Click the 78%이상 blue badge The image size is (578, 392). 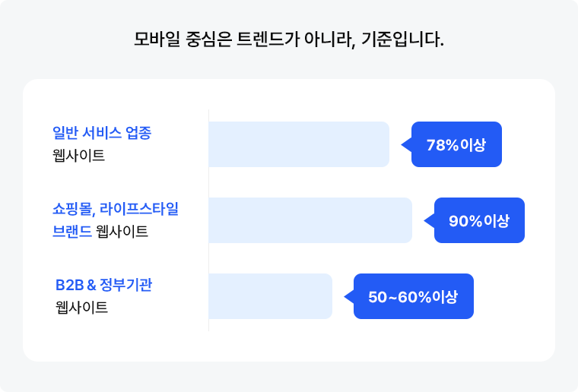[456, 144]
